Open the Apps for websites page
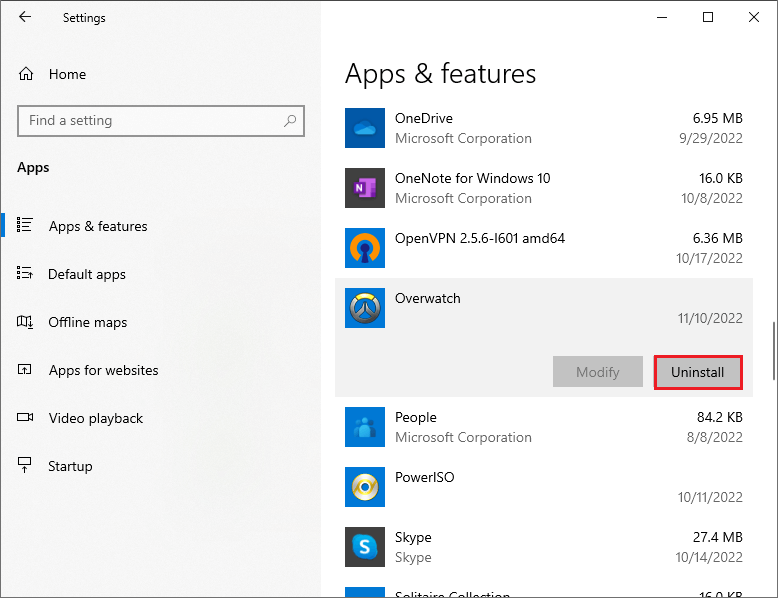 [103, 370]
